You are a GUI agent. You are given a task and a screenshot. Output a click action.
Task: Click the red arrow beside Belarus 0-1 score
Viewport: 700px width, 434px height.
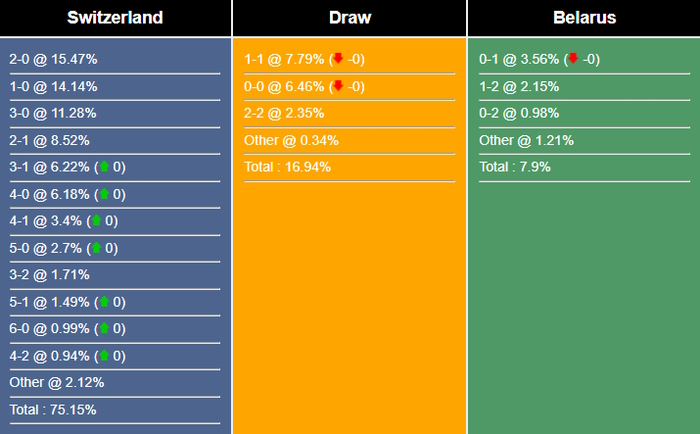coord(573,59)
